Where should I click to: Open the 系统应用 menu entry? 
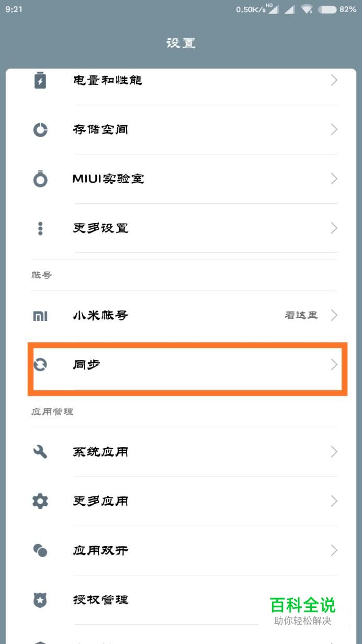(x=100, y=452)
